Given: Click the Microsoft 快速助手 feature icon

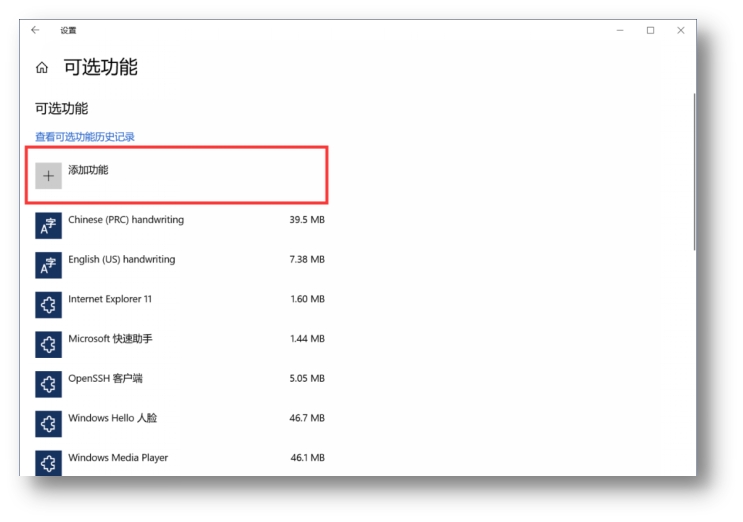Looking at the screenshot, I should click(x=48, y=344).
